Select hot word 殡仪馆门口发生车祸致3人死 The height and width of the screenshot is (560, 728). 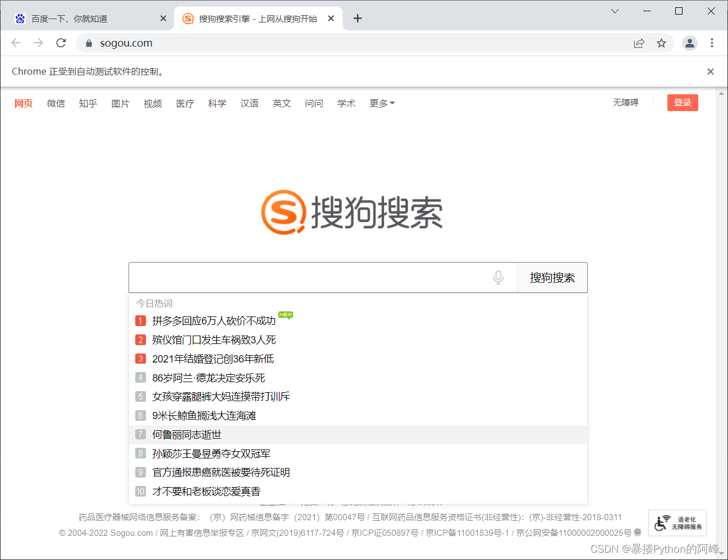tap(358, 339)
